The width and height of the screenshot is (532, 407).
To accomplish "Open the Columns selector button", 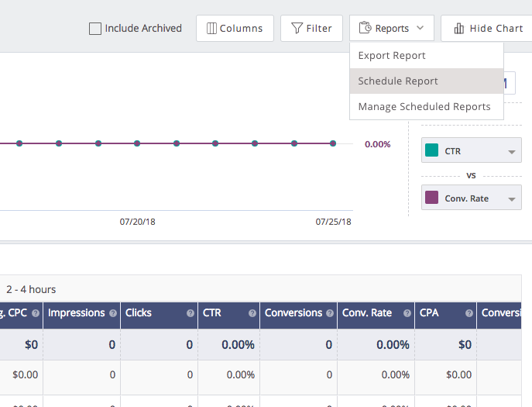I will coord(235,29).
